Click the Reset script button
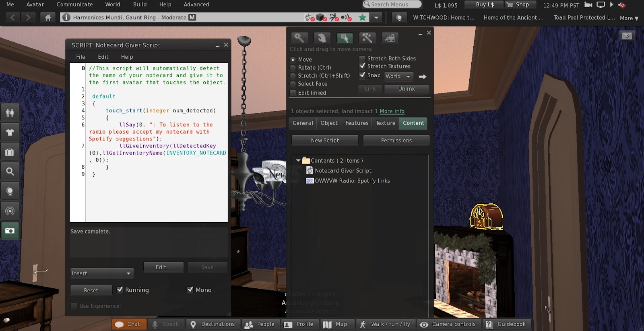The image size is (644, 331). [91, 290]
